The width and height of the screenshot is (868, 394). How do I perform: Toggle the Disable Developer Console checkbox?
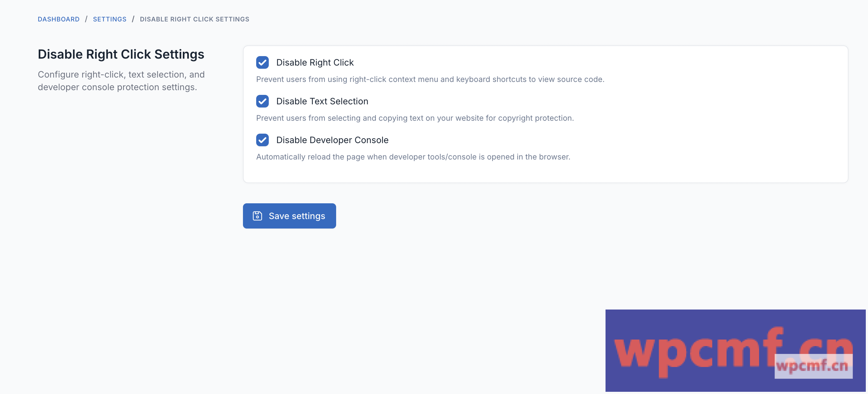[x=262, y=140]
